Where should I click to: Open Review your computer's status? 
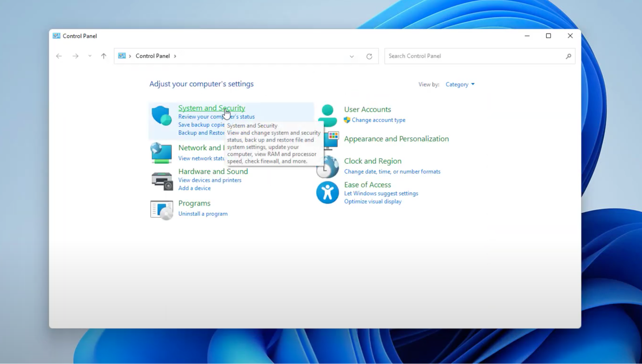tap(216, 117)
